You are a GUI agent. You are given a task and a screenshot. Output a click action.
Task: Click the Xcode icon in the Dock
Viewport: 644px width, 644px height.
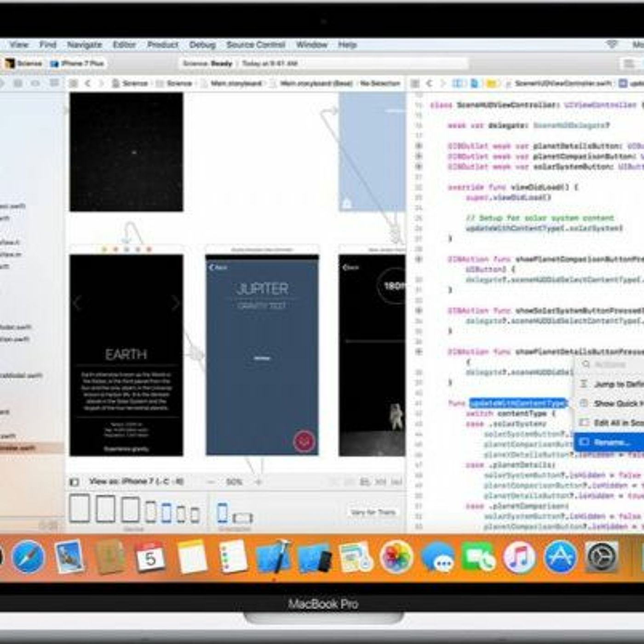[273, 558]
